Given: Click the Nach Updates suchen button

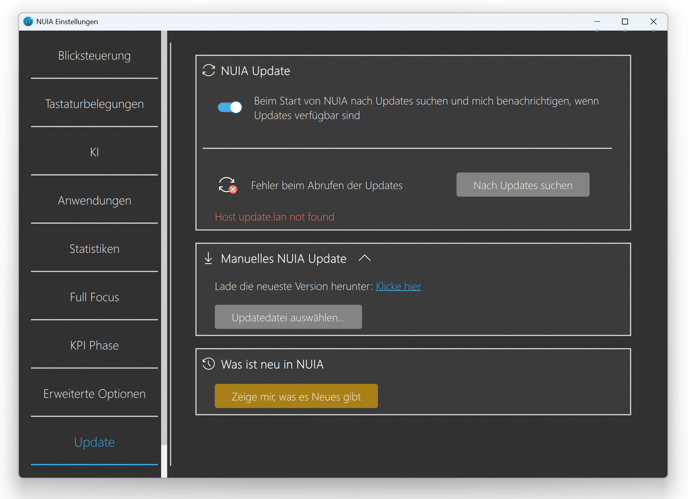Looking at the screenshot, I should tap(523, 185).
